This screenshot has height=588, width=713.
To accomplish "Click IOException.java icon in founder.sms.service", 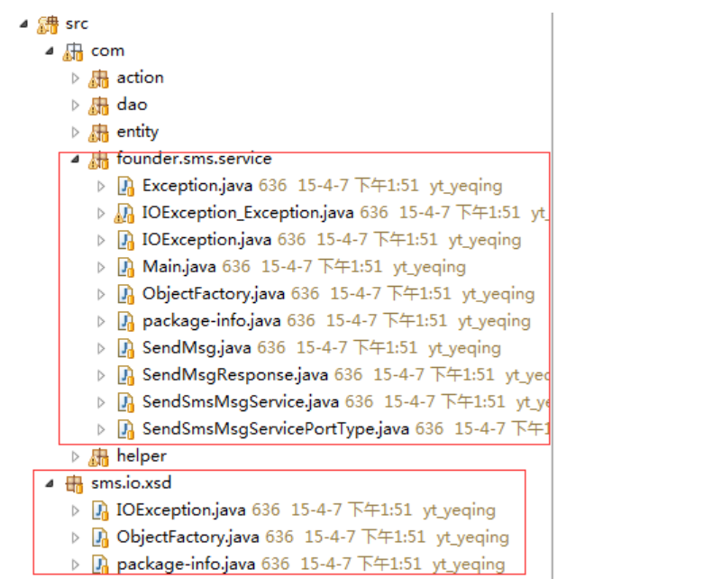I will point(125,240).
